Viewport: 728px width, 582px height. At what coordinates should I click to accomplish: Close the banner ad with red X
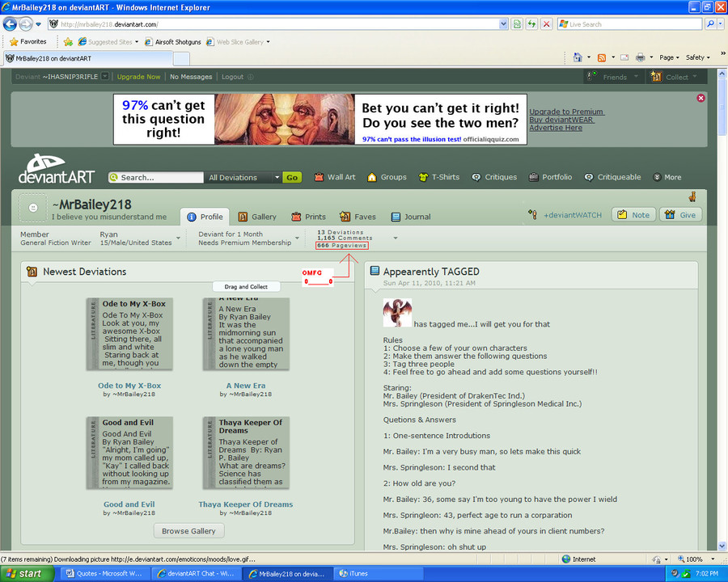coord(700,98)
